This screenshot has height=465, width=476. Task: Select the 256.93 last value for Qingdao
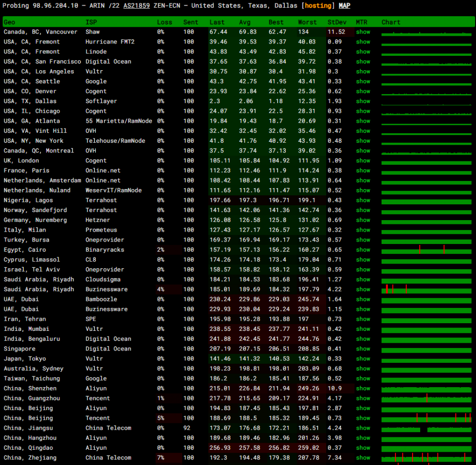[x=220, y=448]
